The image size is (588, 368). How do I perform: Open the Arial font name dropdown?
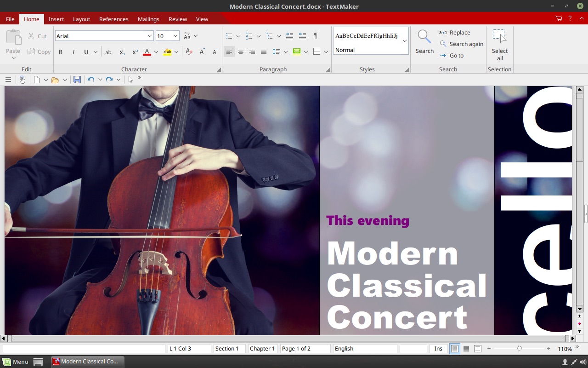150,36
